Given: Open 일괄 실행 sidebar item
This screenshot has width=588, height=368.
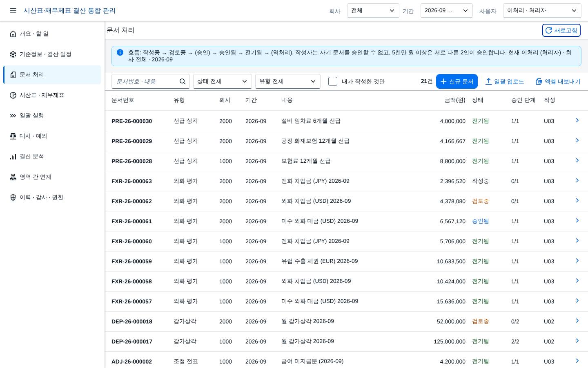Looking at the screenshot, I should click(x=52, y=116).
